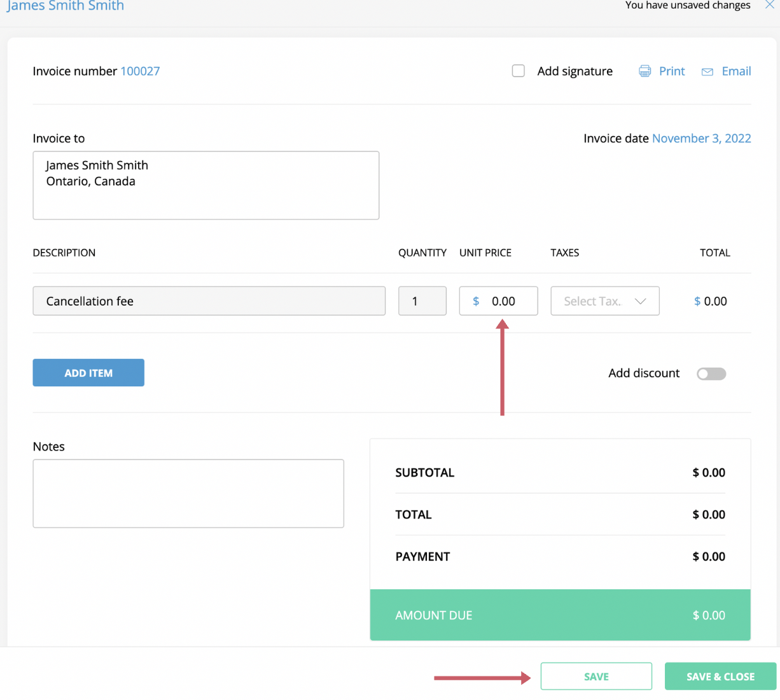Click the Invoice to address box
Image resolution: width=780 pixels, height=700 pixels.
pos(205,185)
